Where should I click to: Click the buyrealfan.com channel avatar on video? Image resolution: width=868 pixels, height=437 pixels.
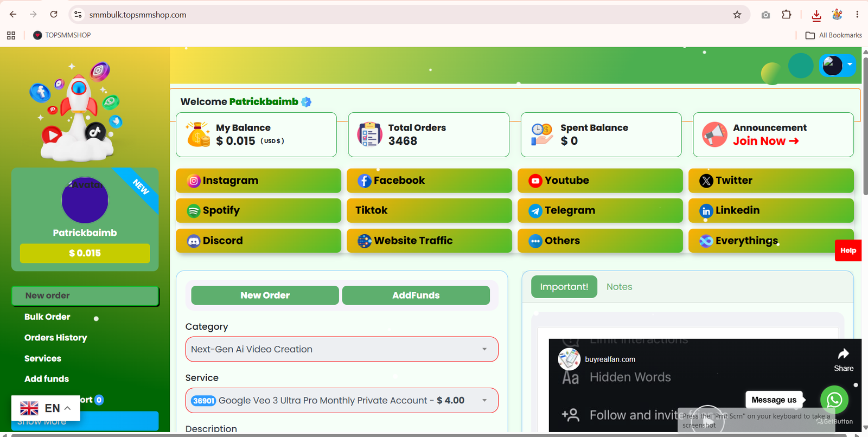point(569,359)
